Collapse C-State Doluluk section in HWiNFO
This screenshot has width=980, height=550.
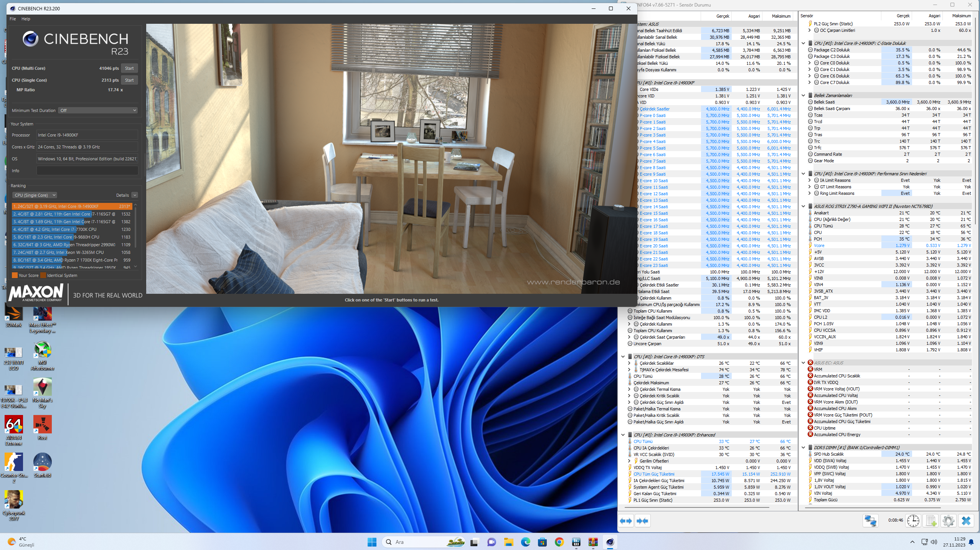(x=803, y=43)
